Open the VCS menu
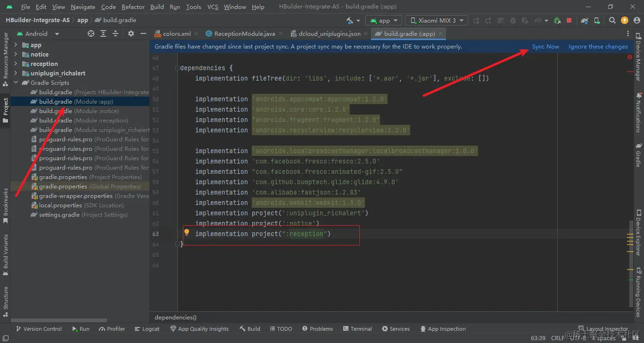Viewport: 644px width, 343px height. pos(213,7)
